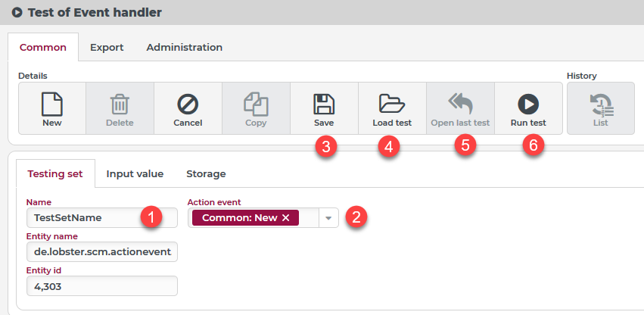Click the Entity id field showing 4,303
The image size is (644, 315).
pos(102,285)
